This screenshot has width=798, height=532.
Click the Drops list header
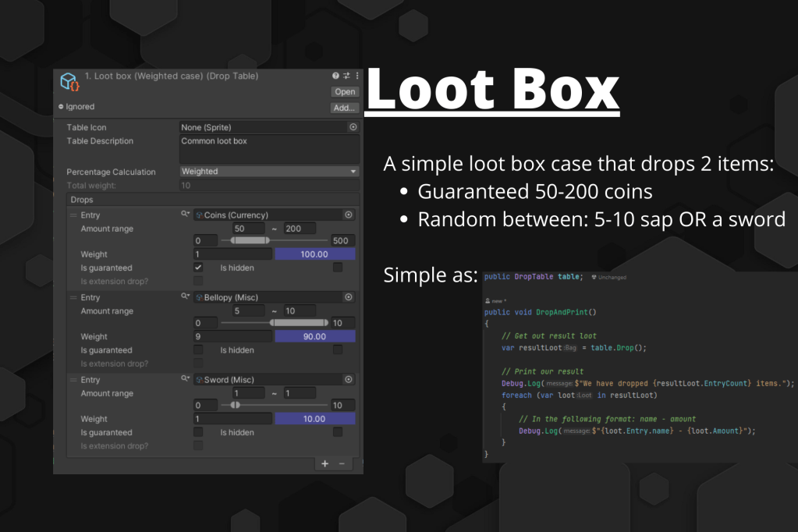click(82, 200)
